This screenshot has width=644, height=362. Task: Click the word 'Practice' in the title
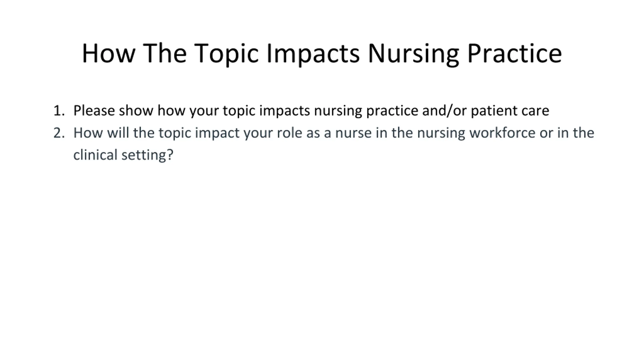click(514, 53)
